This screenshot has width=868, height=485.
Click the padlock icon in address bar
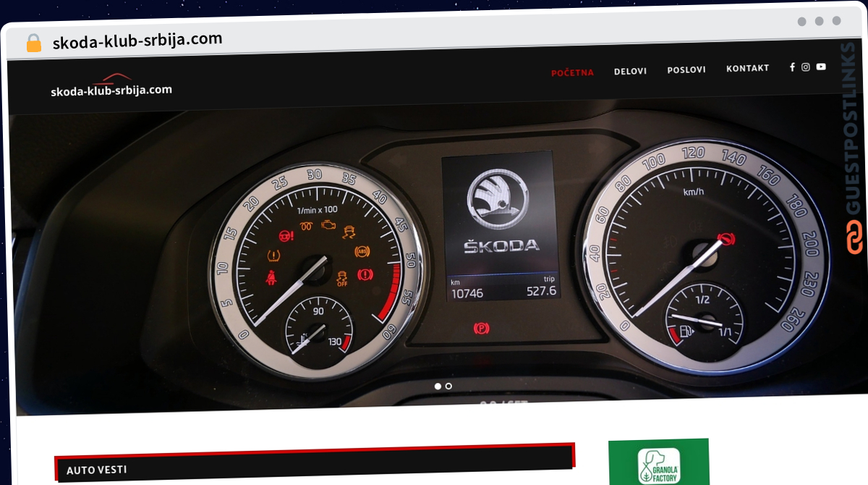(34, 43)
